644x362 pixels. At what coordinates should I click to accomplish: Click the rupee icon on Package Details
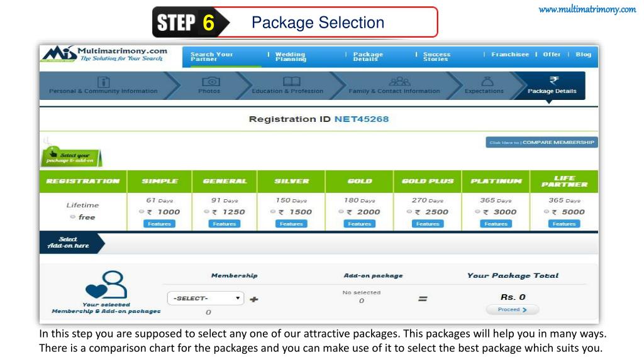click(553, 80)
